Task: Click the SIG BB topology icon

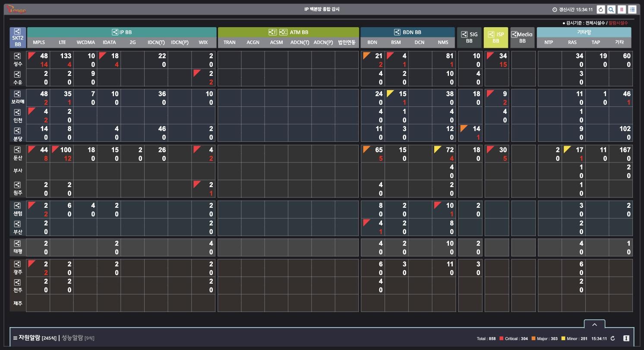Action: (464, 34)
